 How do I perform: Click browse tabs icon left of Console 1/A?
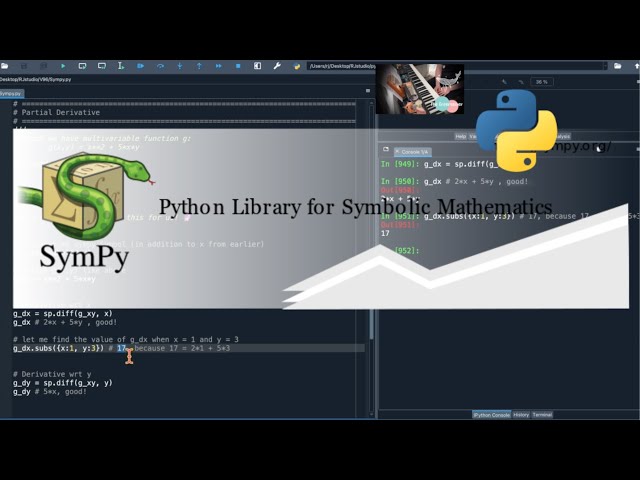(x=386, y=149)
